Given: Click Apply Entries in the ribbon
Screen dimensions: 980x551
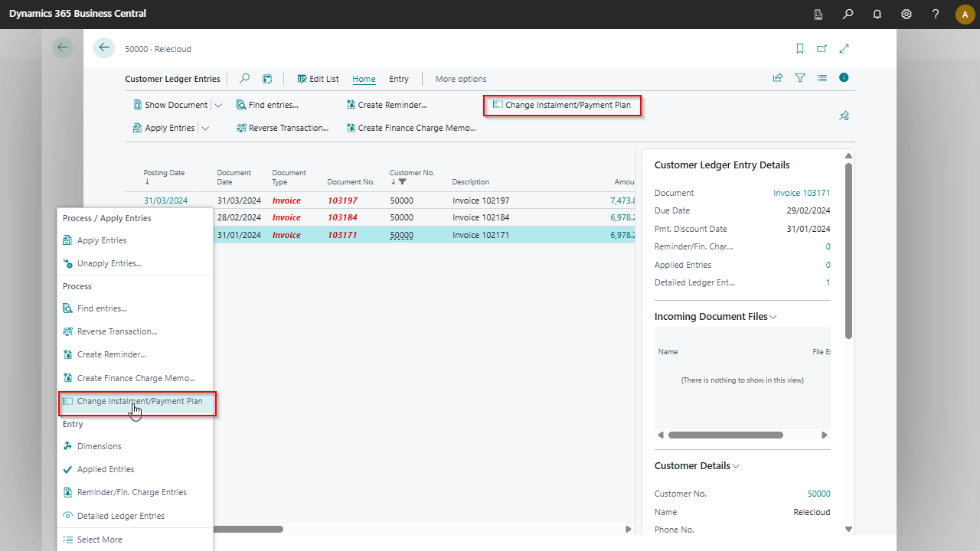Looking at the screenshot, I should (164, 128).
